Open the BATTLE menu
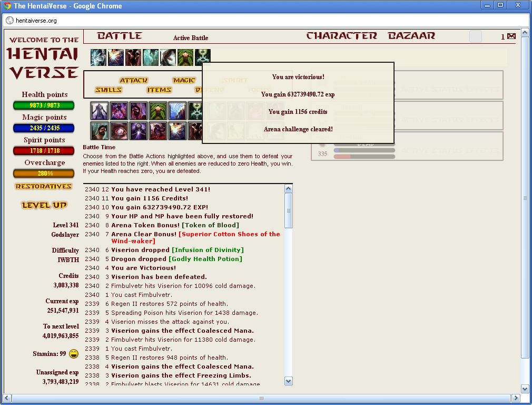 tap(120, 36)
